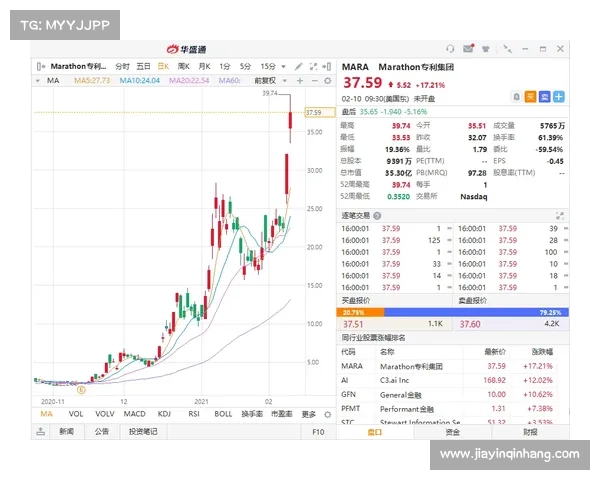Zoom out chart with minus icon
Screen dimensions: 600x480
pyautogui.click(x=315, y=81)
